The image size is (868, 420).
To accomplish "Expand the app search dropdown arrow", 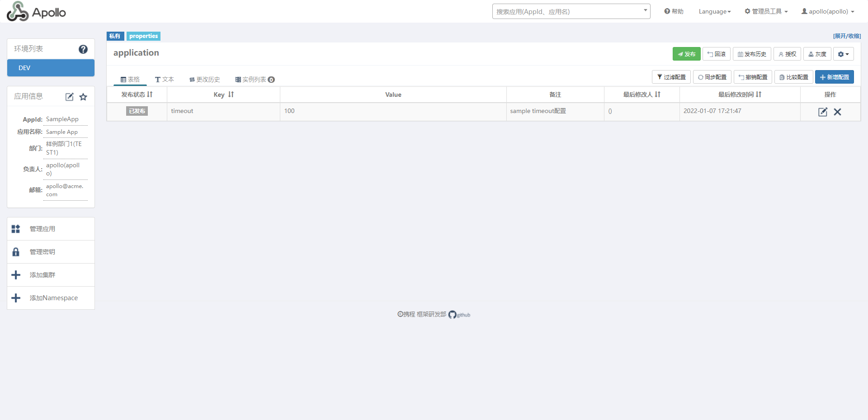I will 646,10.
